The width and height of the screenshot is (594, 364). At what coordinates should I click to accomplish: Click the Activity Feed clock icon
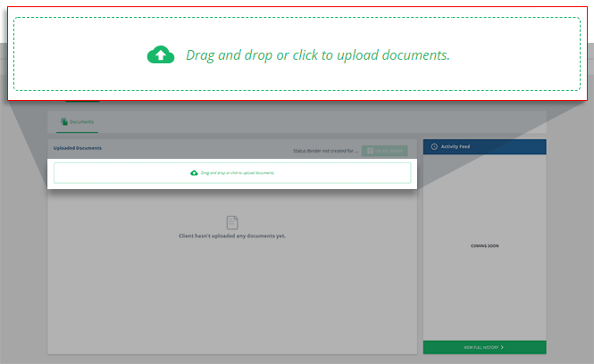(x=434, y=146)
